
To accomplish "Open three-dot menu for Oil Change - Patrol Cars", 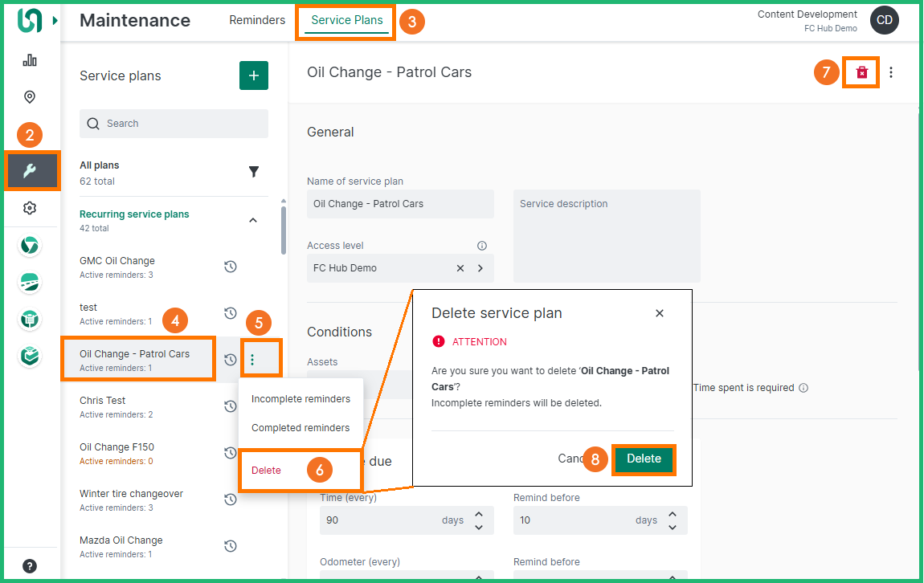I will (252, 360).
